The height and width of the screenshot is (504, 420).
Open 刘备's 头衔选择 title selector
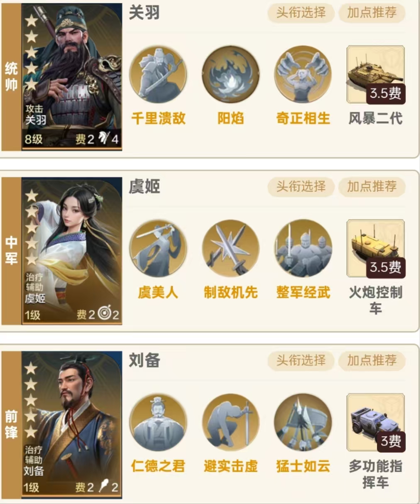click(x=300, y=360)
